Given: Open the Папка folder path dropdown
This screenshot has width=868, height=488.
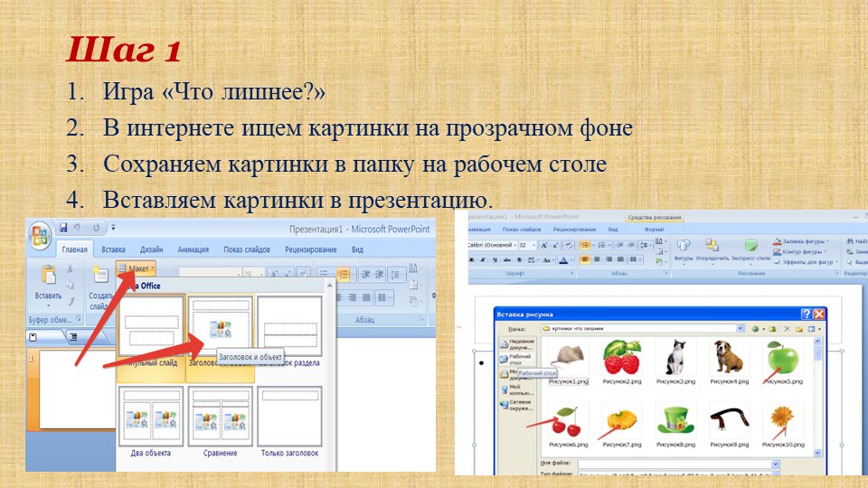Looking at the screenshot, I should click(741, 329).
